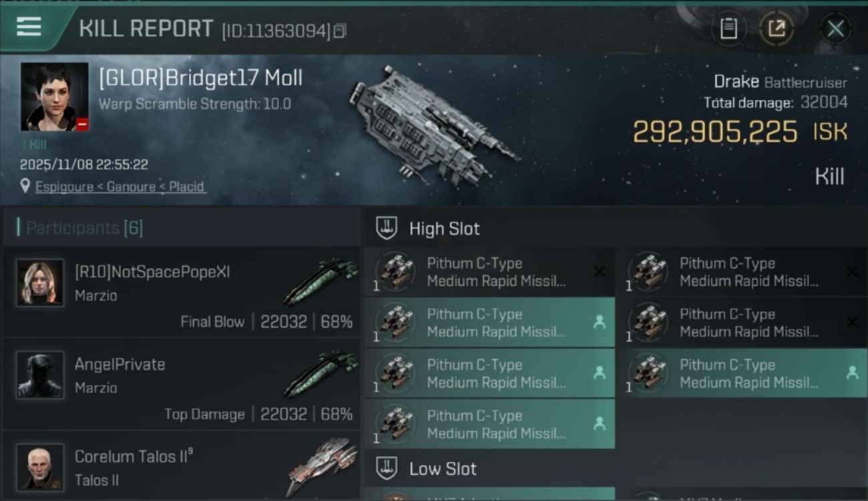The height and width of the screenshot is (501, 868).
Task: Click Bridget17 Moll's portrait
Action: click(54, 97)
